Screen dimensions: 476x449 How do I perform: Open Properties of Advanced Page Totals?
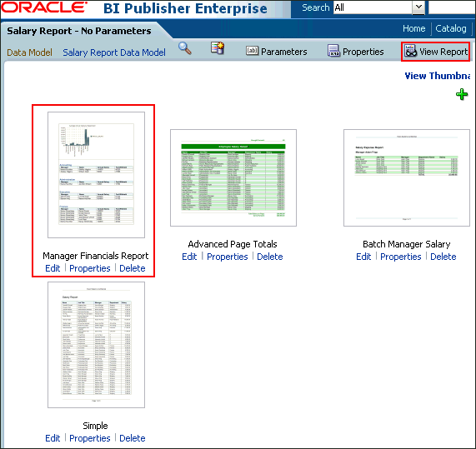point(228,257)
